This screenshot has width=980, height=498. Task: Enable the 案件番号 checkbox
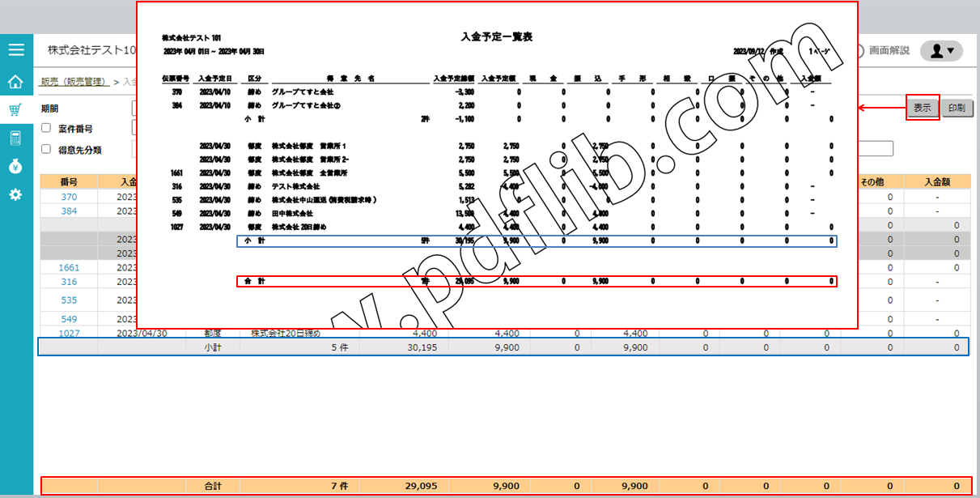pyautogui.click(x=46, y=128)
